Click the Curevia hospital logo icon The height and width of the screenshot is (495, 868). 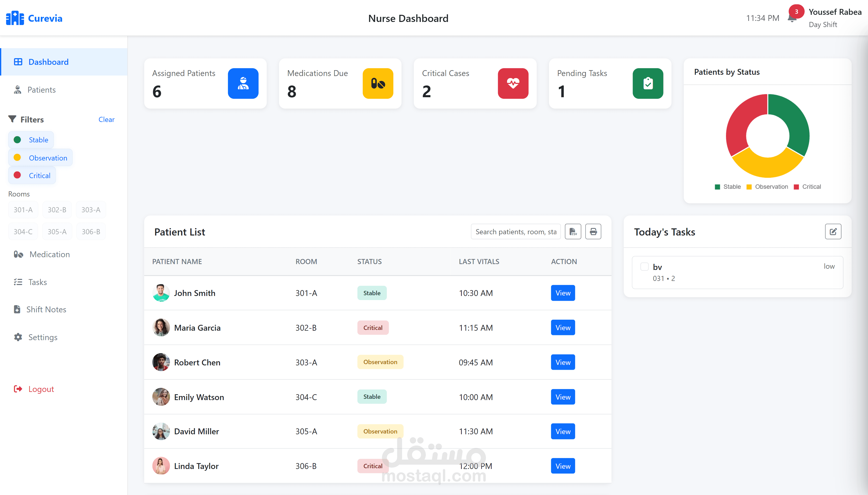click(15, 18)
